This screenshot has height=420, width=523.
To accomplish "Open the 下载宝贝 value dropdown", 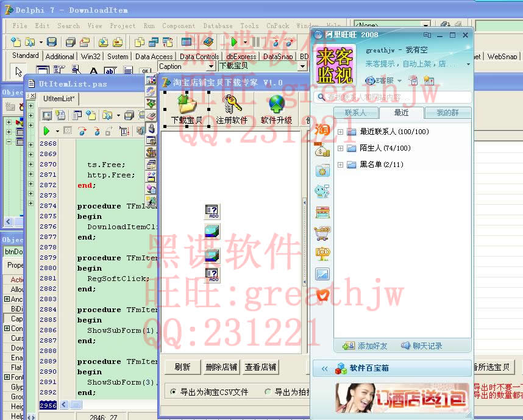I will point(302,66).
